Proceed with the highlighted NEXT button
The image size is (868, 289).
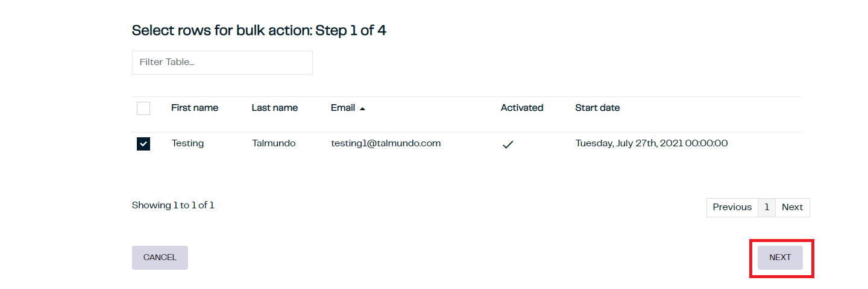[780, 258]
